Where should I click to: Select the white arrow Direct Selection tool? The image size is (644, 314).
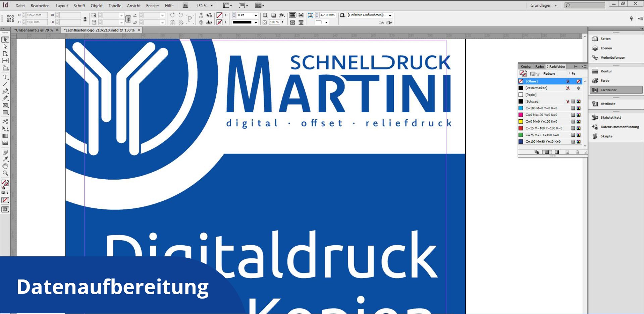tap(5, 47)
